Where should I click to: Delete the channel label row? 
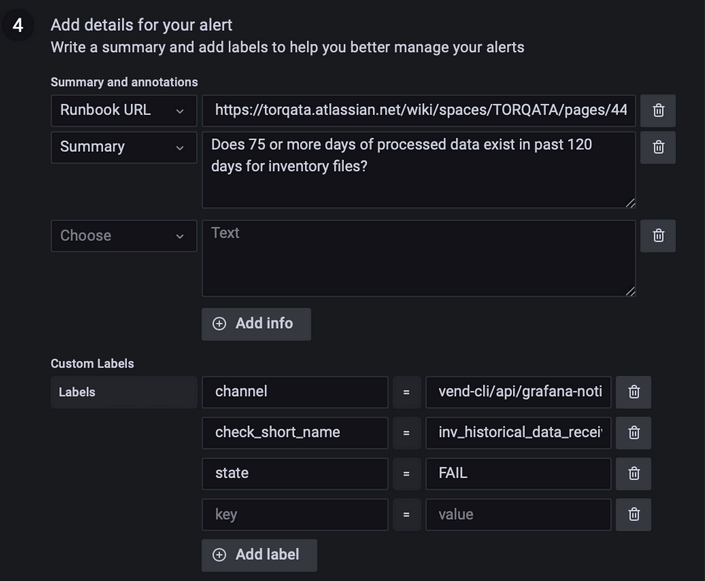click(634, 392)
